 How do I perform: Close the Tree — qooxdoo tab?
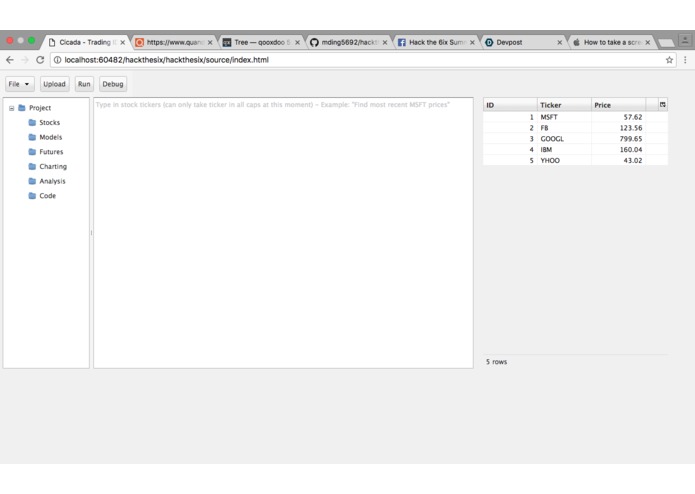pyautogui.click(x=297, y=43)
